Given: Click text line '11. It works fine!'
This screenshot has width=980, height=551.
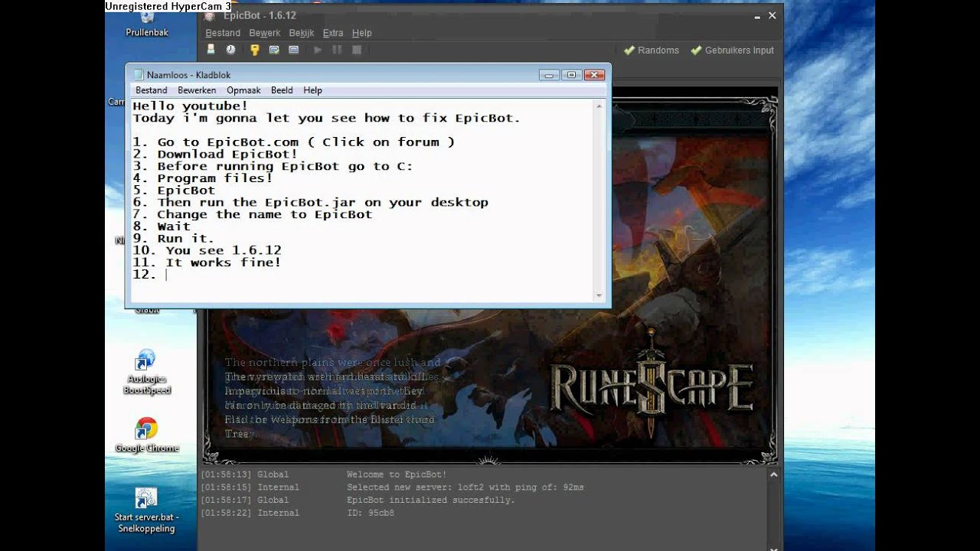Looking at the screenshot, I should [x=207, y=262].
